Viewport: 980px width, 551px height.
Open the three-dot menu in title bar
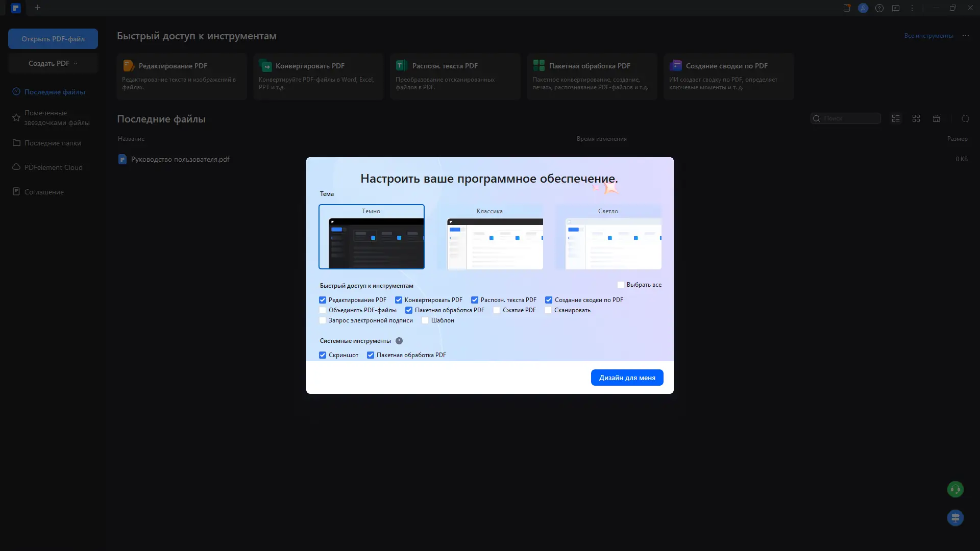[913, 8]
